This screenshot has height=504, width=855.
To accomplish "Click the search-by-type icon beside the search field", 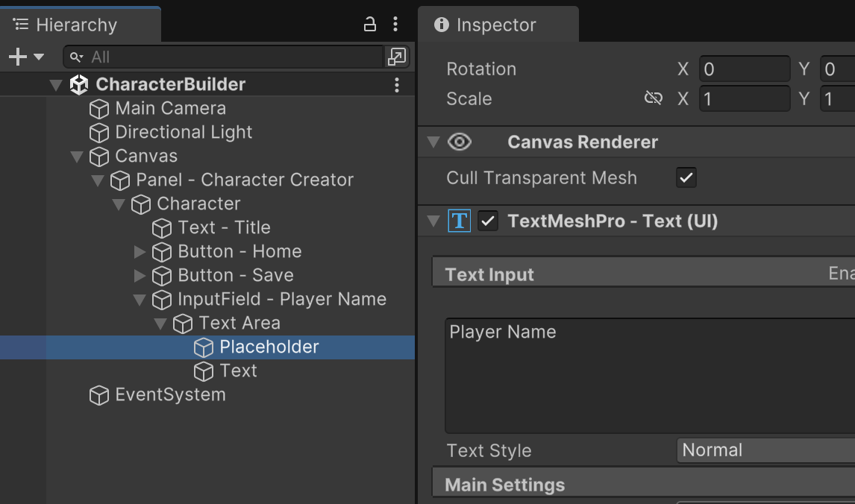I will tap(396, 57).
